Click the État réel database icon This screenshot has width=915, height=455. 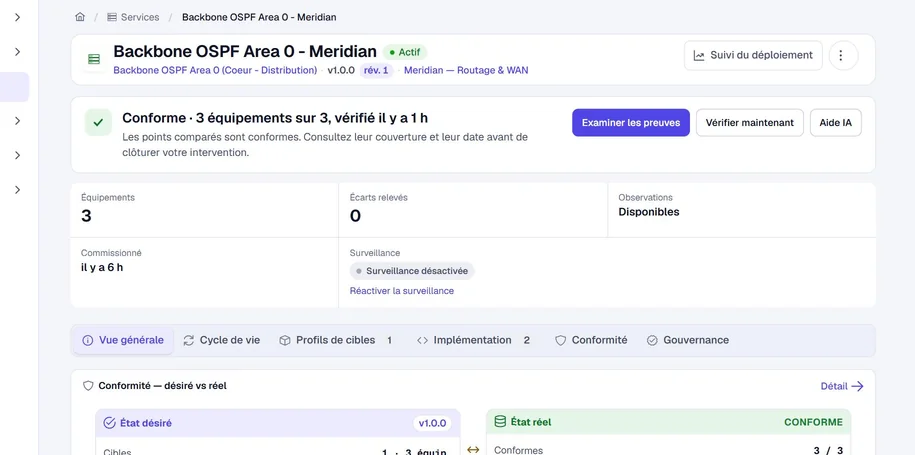pyautogui.click(x=500, y=422)
